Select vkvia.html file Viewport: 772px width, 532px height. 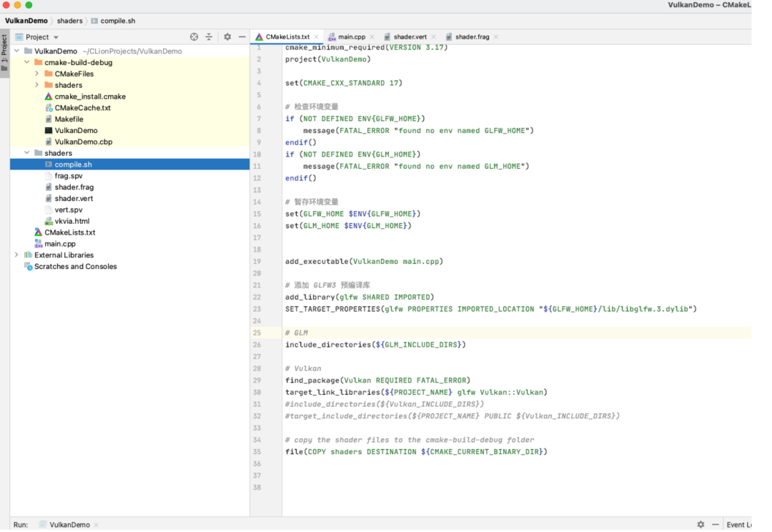click(72, 221)
